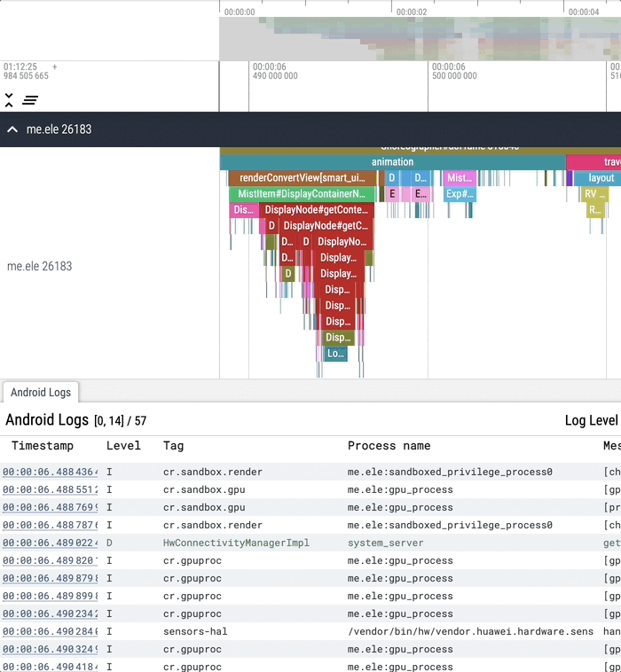
Task: Click the Tag column header
Action: (x=173, y=446)
